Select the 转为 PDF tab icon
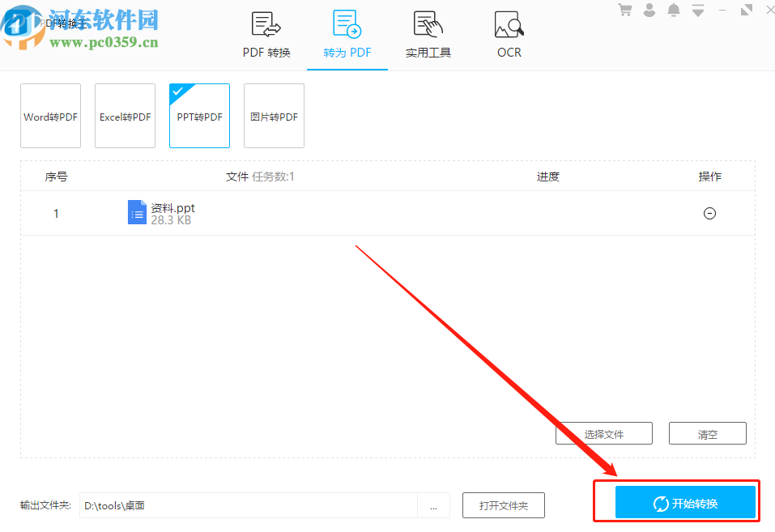 click(x=347, y=24)
